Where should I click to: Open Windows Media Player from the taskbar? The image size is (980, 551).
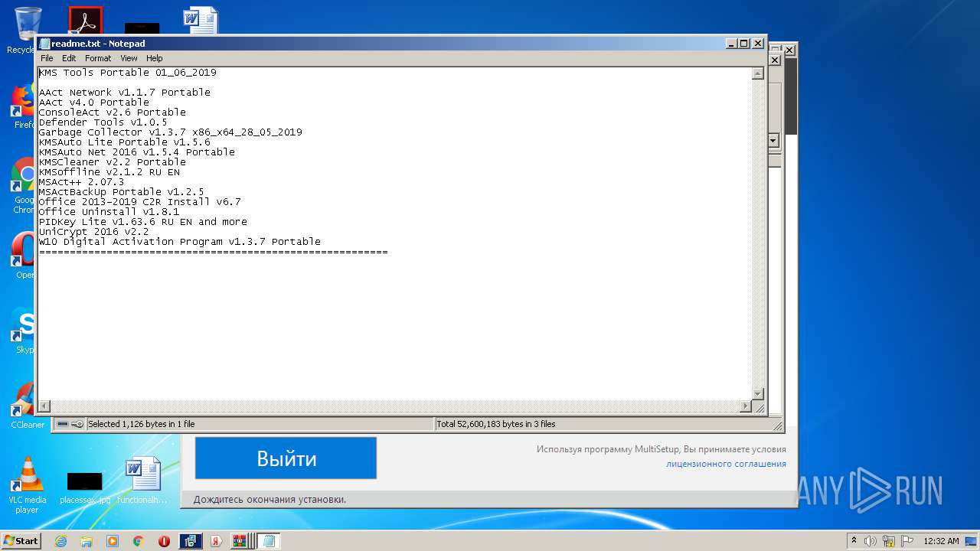pos(113,541)
